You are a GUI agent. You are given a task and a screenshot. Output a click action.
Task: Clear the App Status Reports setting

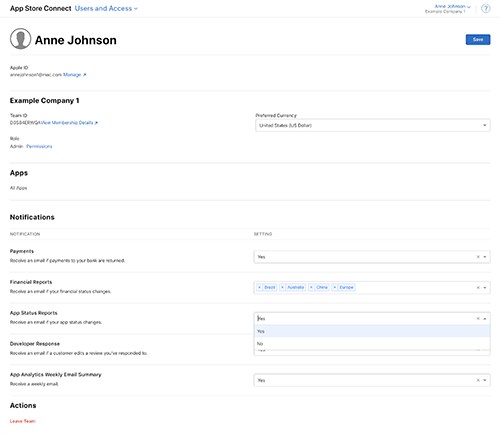tap(478, 319)
